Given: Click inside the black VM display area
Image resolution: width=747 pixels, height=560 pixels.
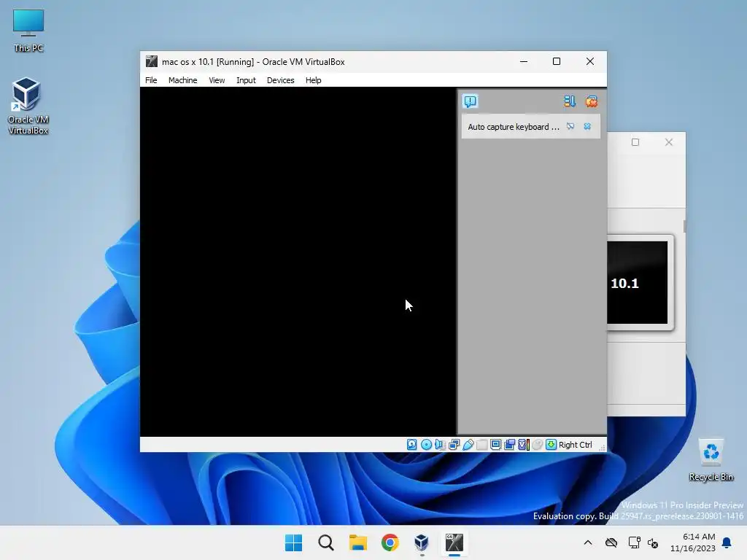Looking at the screenshot, I should [x=298, y=262].
